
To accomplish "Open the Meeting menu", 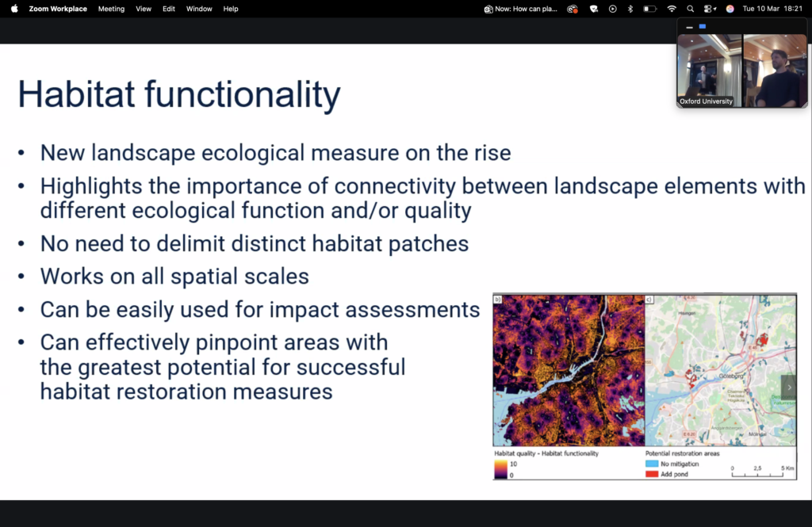I will click(111, 9).
